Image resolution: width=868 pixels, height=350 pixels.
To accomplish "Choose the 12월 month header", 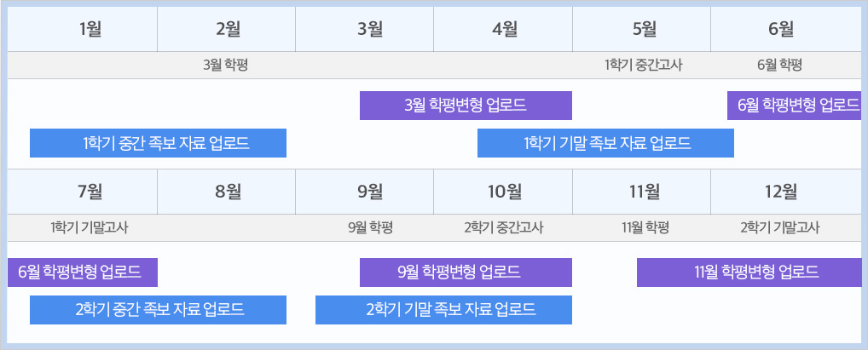I will point(781,191).
